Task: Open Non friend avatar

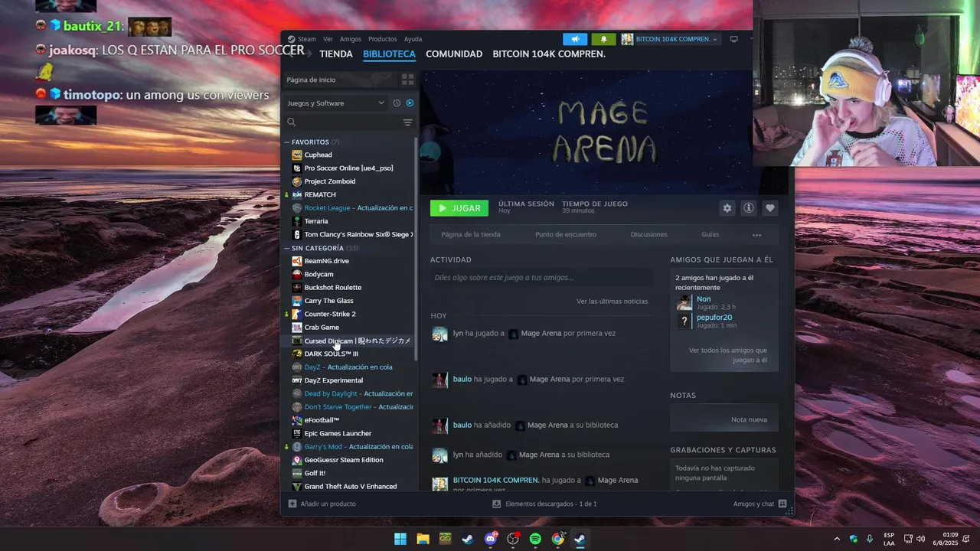Action: pos(684,302)
